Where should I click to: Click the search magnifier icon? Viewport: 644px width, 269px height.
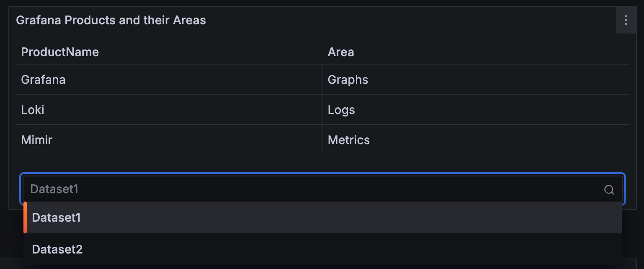coord(609,190)
